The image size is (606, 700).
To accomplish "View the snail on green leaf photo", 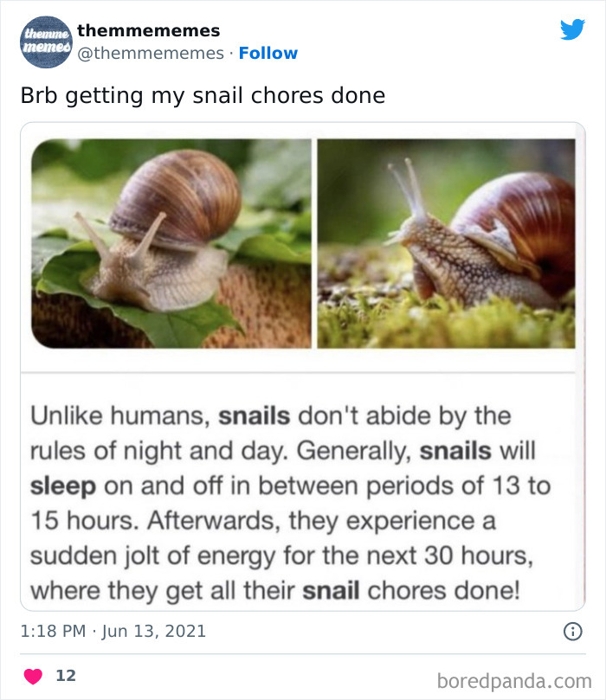I will click(x=171, y=243).
